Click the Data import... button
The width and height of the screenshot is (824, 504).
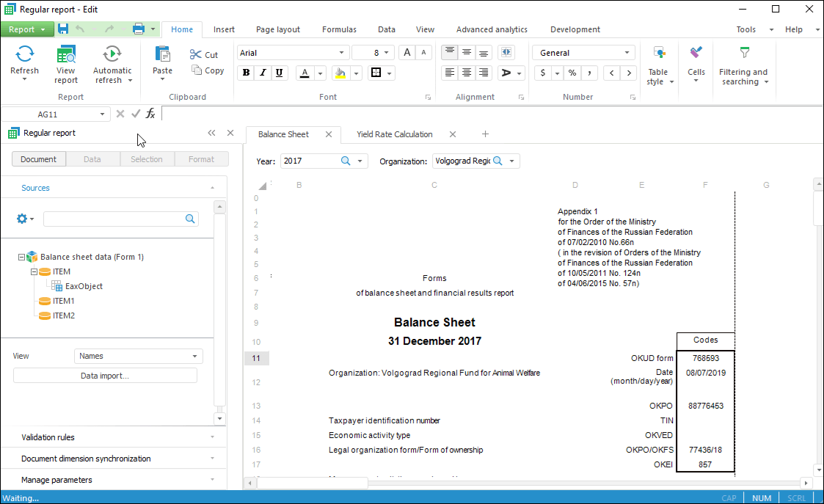click(x=105, y=376)
